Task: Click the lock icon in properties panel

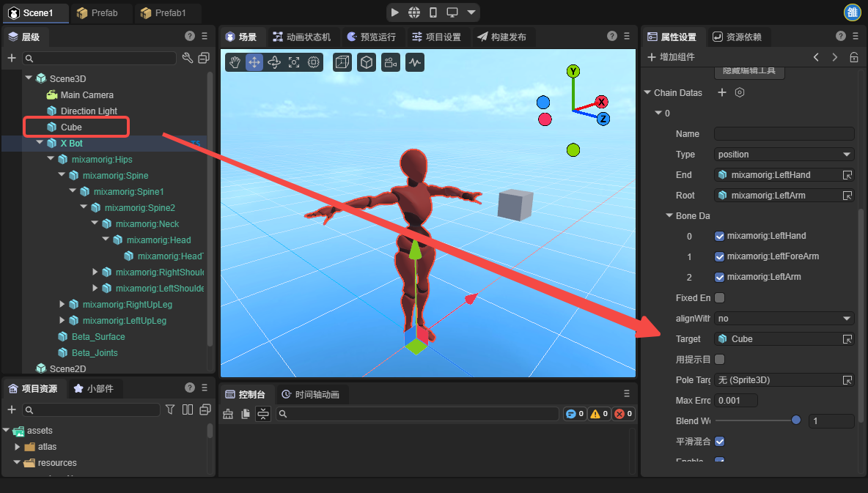Action: (854, 57)
